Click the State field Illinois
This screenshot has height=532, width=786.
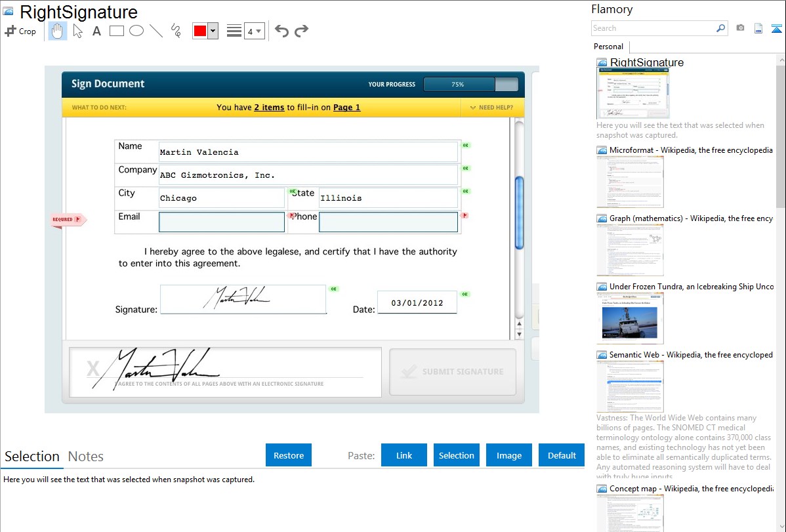(388, 197)
